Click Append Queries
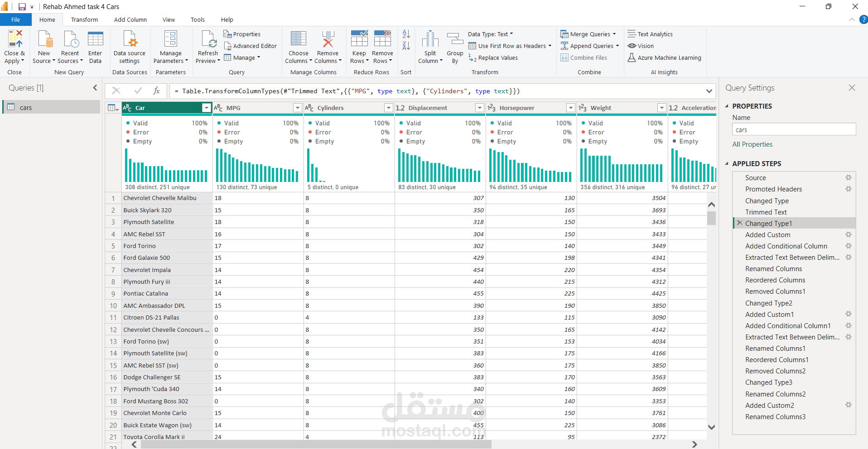 pos(590,46)
